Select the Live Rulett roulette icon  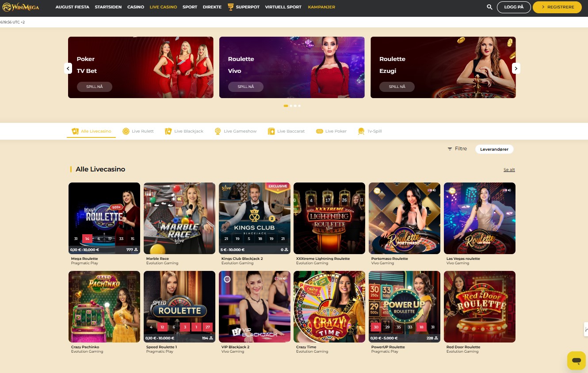pyautogui.click(x=126, y=131)
